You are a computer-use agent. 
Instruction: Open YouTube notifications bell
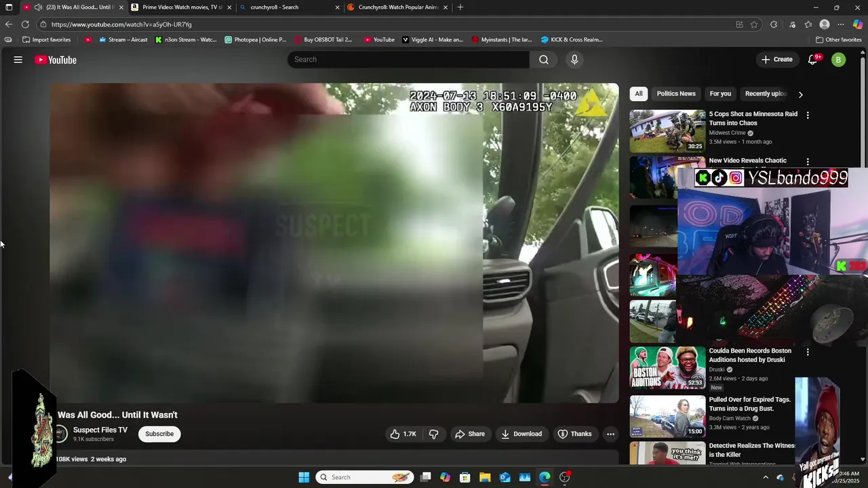(x=812, y=60)
